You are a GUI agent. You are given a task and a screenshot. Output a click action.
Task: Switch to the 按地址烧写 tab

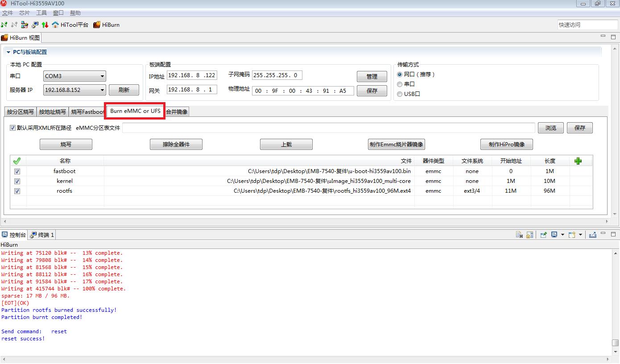coord(52,112)
